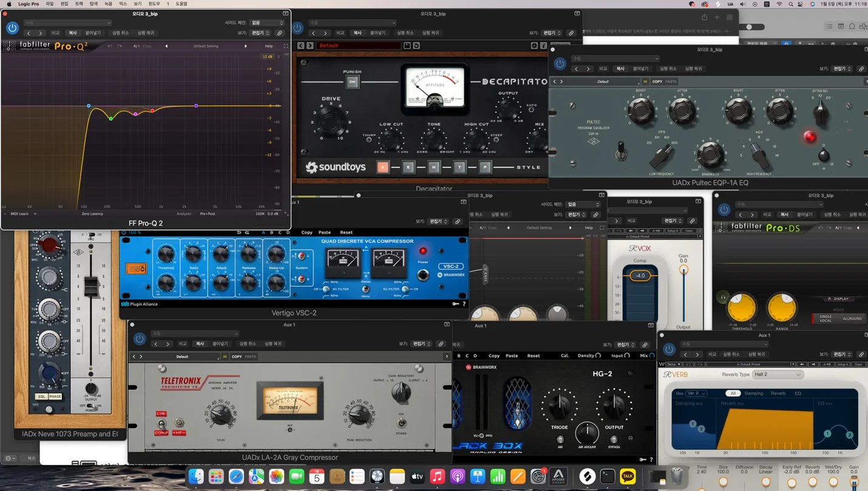Viewport: 868px width, 491px height.
Task: Select the green EQ band node in Pro-Q 2
Action: [110, 118]
